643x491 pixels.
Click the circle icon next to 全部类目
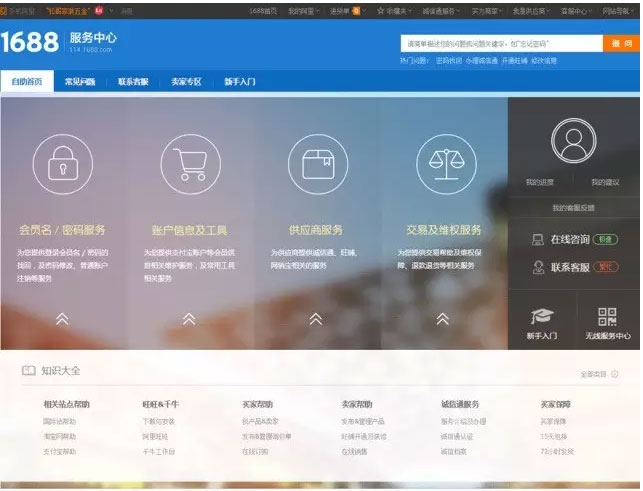[x=614, y=374]
